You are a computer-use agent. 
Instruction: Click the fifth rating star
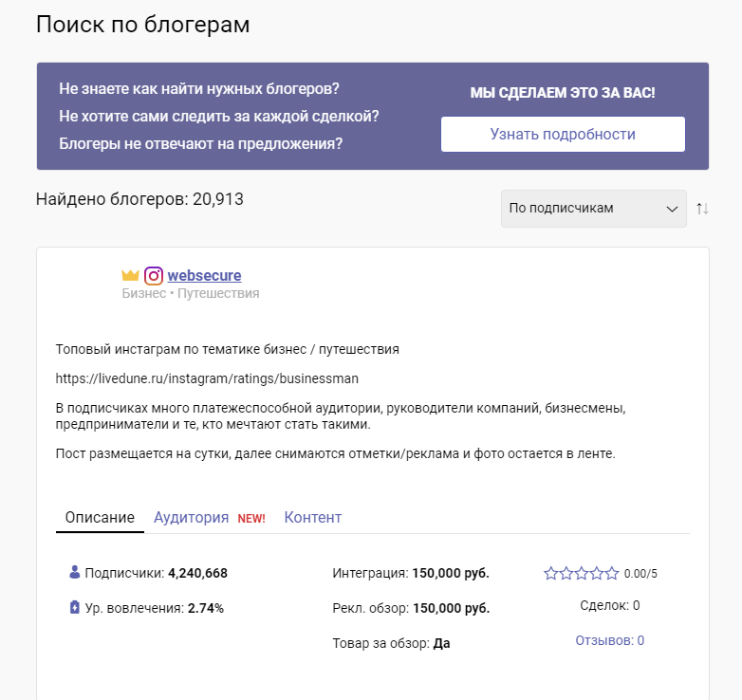click(x=612, y=574)
